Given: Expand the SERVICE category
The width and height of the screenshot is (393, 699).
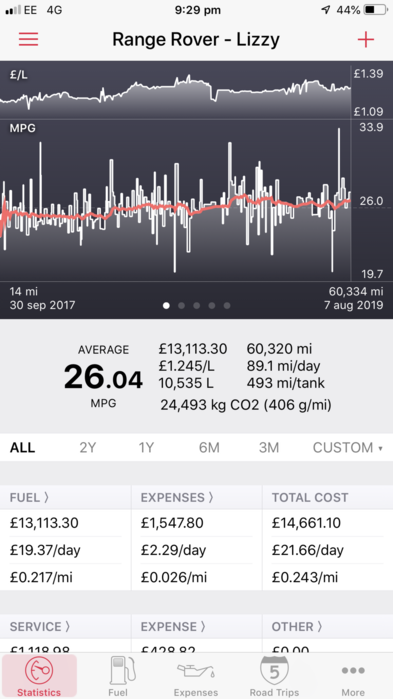Looking at the screenshot, I should tap(40, 626).
